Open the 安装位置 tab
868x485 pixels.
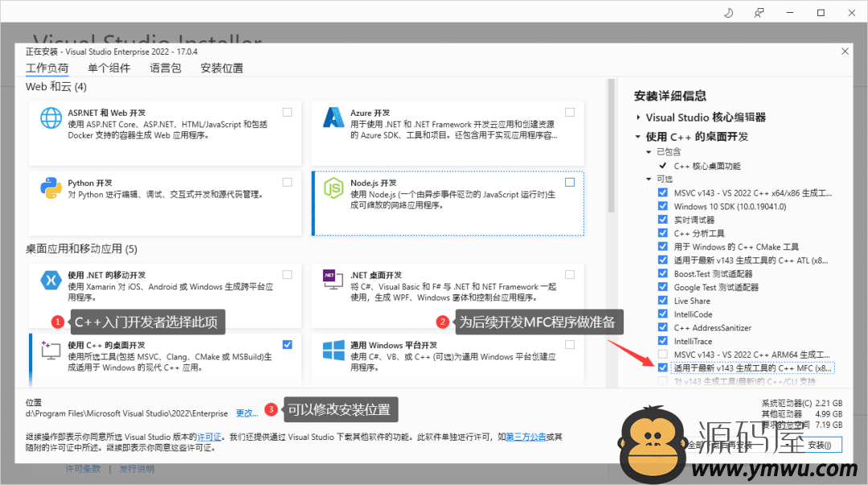tap(222, 68)
